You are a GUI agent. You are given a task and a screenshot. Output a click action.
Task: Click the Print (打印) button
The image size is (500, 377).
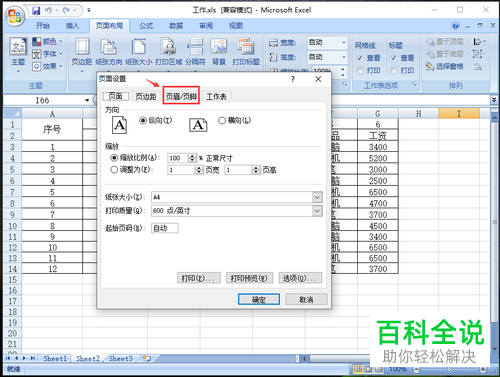point(199,278)
